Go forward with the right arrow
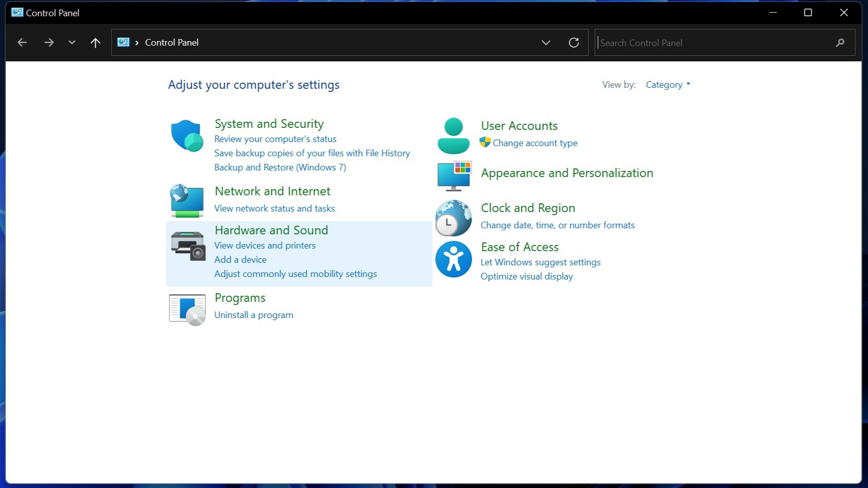This screenshot has width=868, height=488. [x=49, y=43]
